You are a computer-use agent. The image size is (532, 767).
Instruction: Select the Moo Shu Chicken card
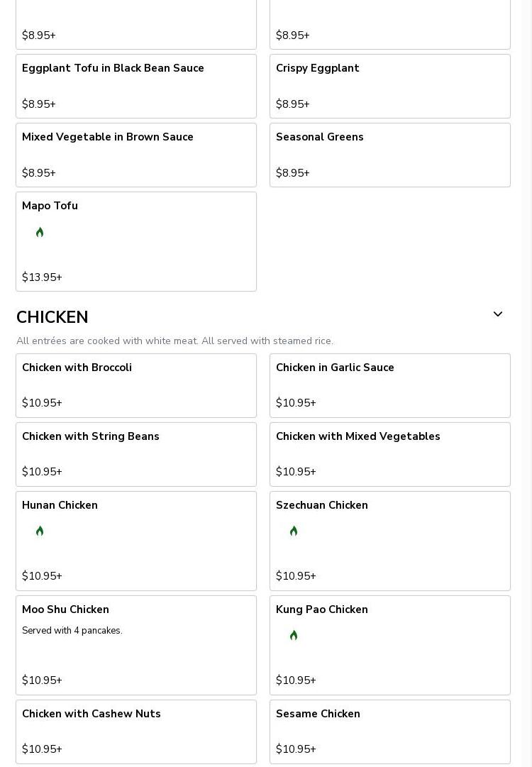pos(136,645)
